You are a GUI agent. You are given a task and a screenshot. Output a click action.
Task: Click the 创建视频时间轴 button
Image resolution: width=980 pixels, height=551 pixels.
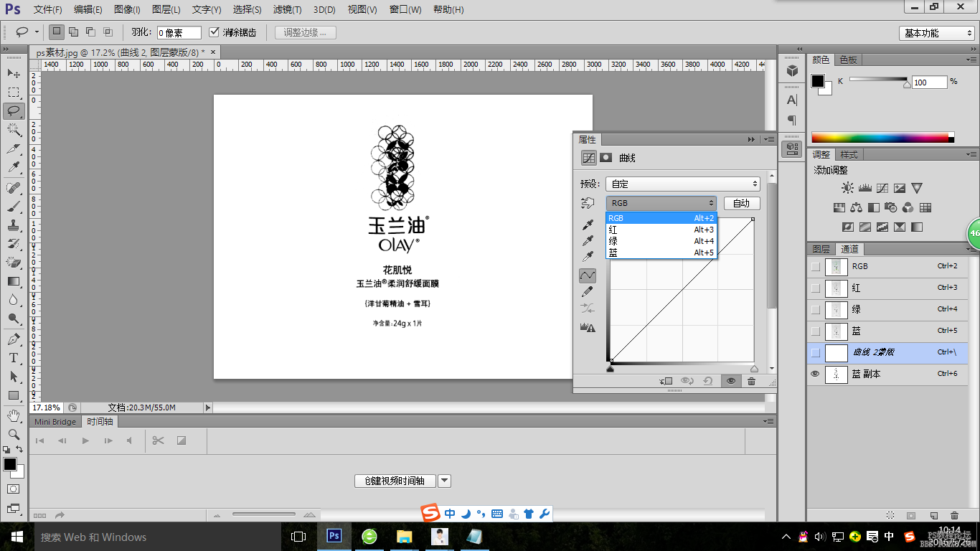coord(395,481)
